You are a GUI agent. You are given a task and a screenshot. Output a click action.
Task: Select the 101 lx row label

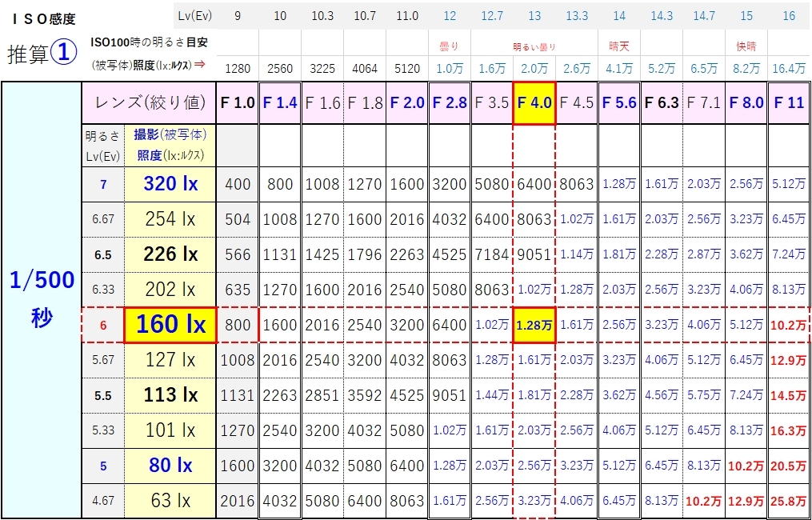tap(170, 430)
